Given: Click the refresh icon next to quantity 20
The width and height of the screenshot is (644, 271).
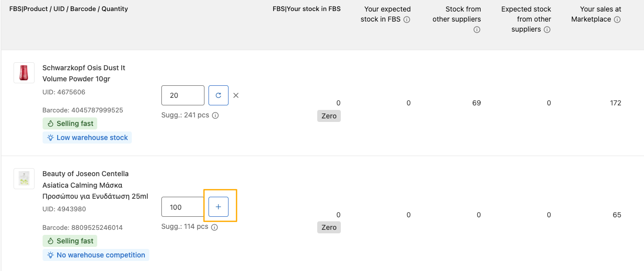Looking at the screenshot, I should (x=219, y=95).
